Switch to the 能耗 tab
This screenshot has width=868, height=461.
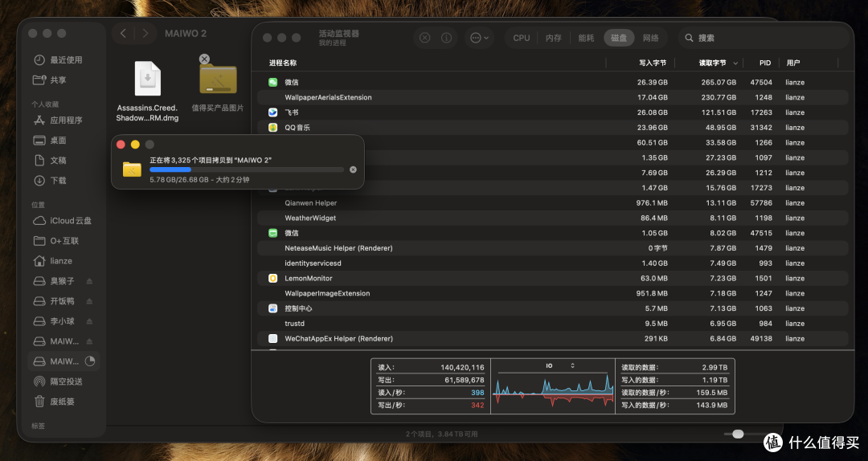pos(586,38)
